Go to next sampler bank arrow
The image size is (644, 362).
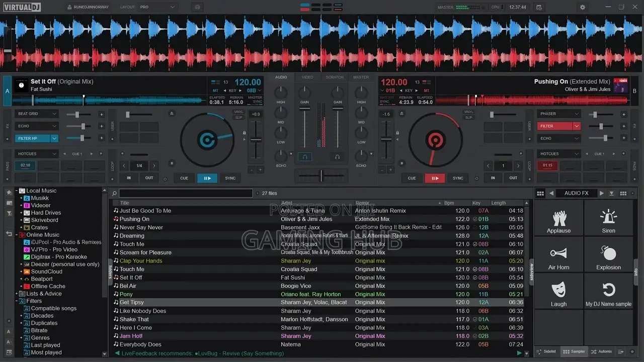pyautogui.click(x=601, y=193)
